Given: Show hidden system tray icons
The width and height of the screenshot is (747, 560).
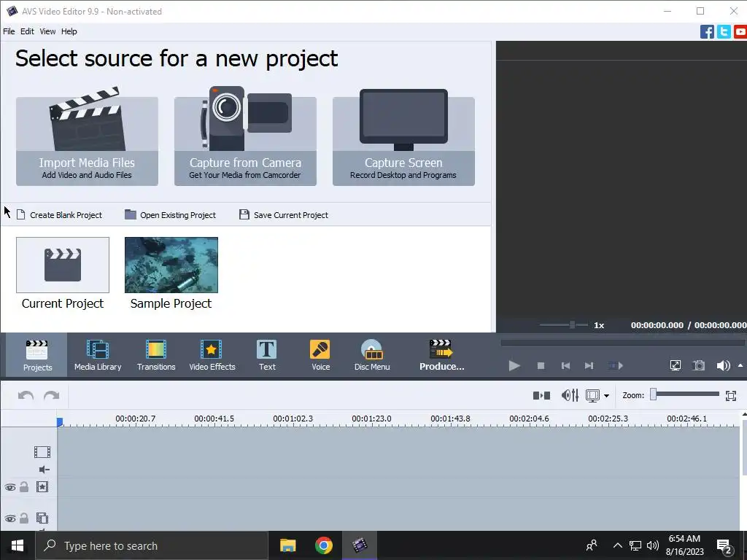Looking at the screenshot, I should coord(617,545).
